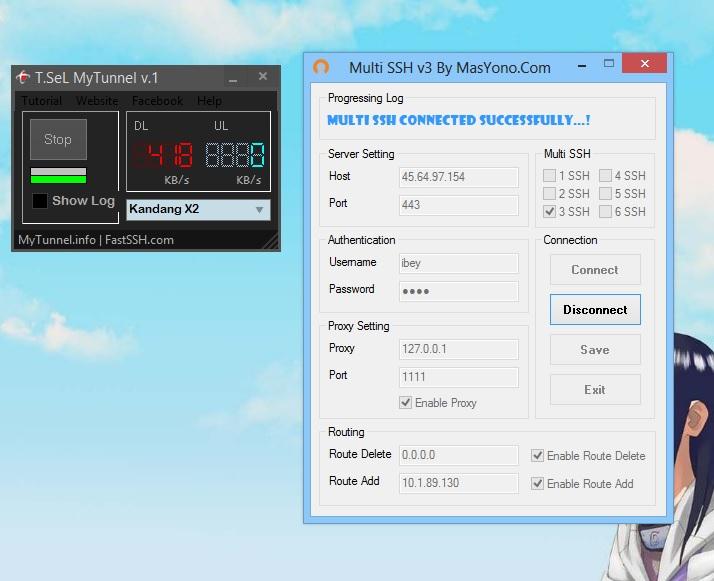Close the T.SeL MyTunnel window
Image resolution: width=714 pixels, height=581 pixels.
click(x=263, y=76)
